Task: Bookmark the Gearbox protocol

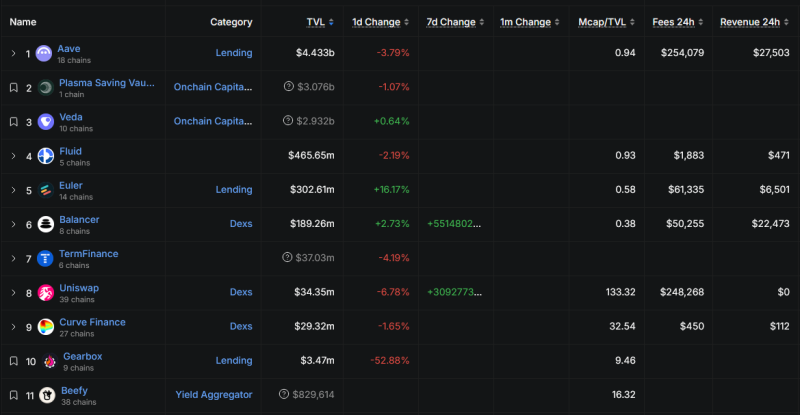Action: pos(13,361)
